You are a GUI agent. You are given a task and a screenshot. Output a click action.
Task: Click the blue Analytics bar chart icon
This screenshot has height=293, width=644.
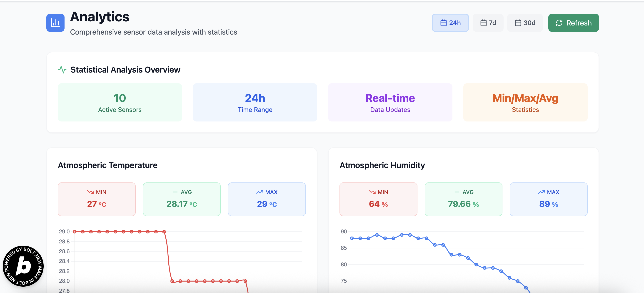coord(55,23)
